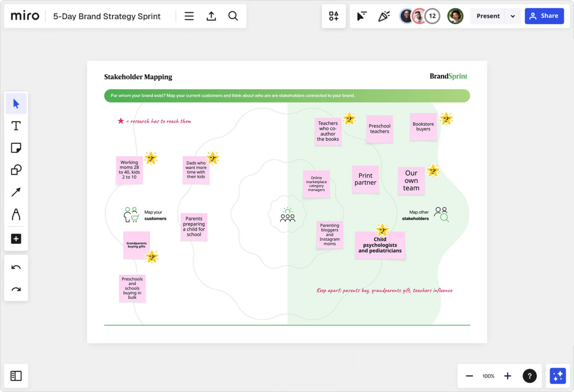The width and height of the screenshot is (574, 392).
Task: Go to Miro home via logo
Action: (x=25, y=16)
